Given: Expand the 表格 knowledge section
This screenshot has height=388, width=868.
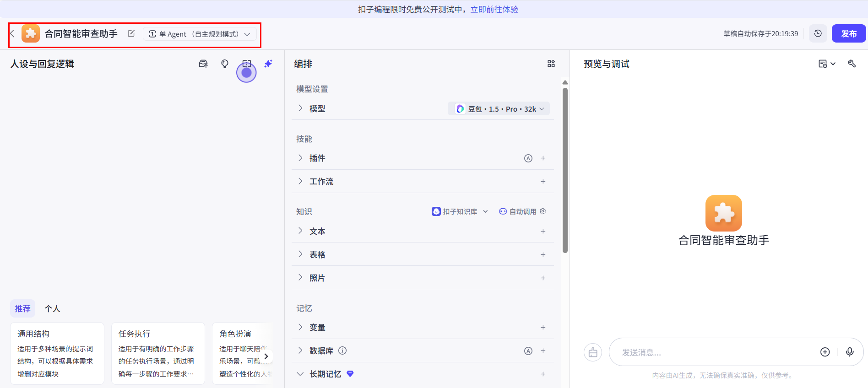Looking at the screenshot, I should coord(300,254).
